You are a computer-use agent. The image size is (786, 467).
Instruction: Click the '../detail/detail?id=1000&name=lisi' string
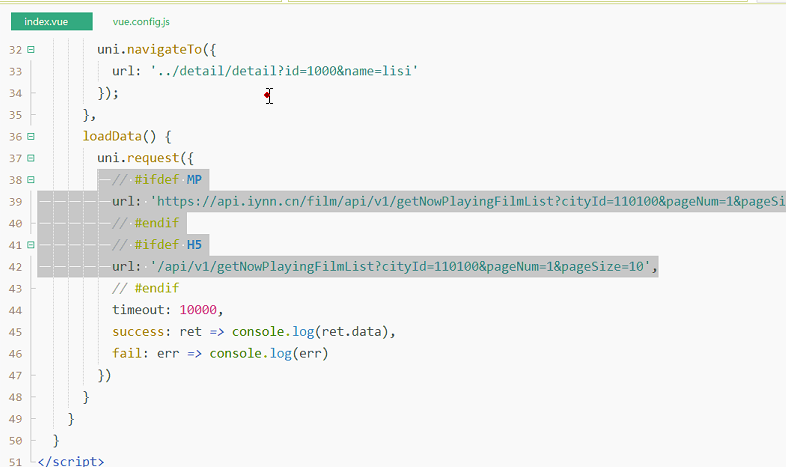(284, 71)
